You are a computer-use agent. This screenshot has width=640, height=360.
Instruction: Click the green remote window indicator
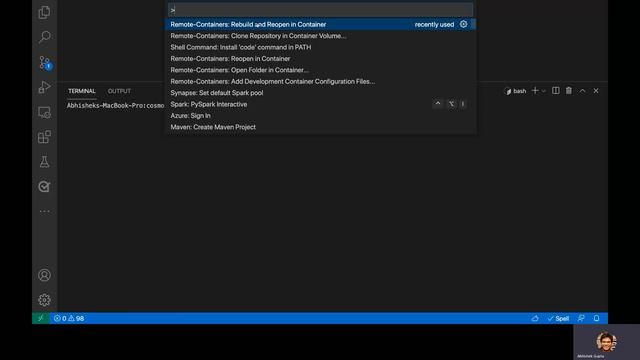pos(41,318)
